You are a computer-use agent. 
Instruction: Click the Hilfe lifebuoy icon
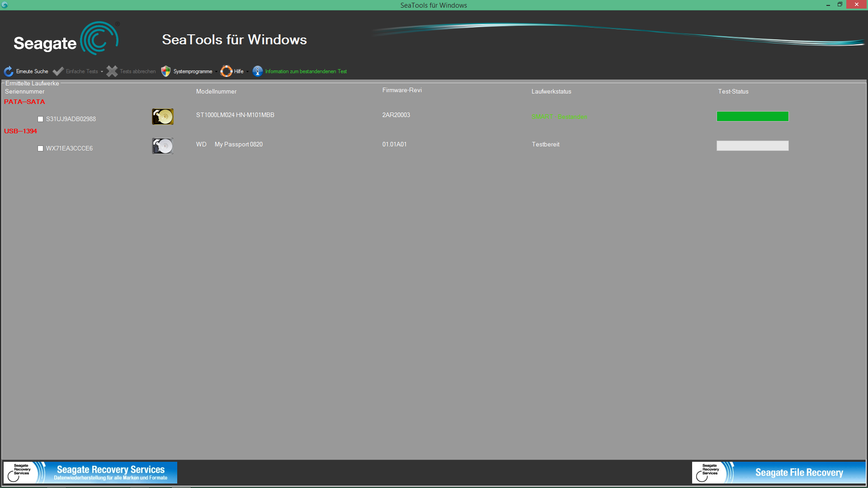coord(226,71)
